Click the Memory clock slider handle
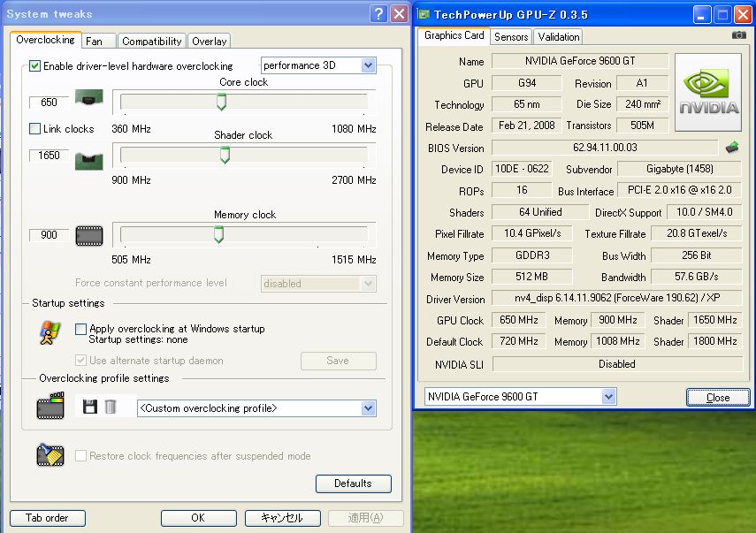Screen dimensions: 756x533 tap(219, 235)
